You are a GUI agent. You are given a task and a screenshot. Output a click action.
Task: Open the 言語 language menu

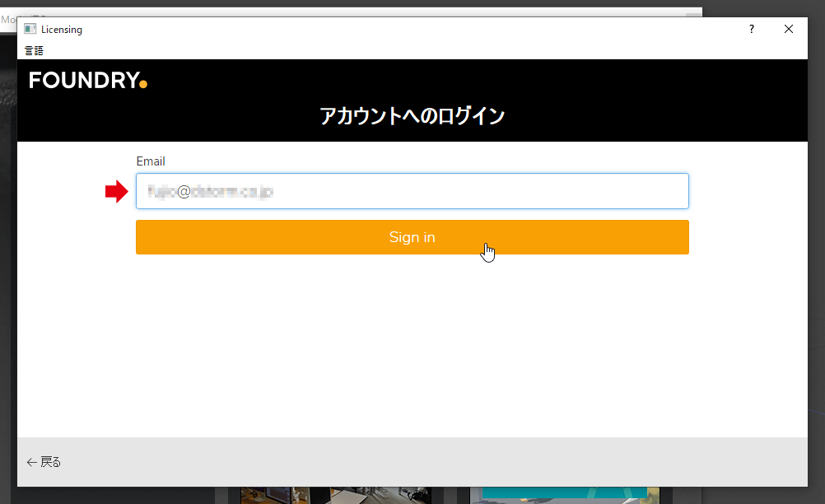click(x=34, y=50)
